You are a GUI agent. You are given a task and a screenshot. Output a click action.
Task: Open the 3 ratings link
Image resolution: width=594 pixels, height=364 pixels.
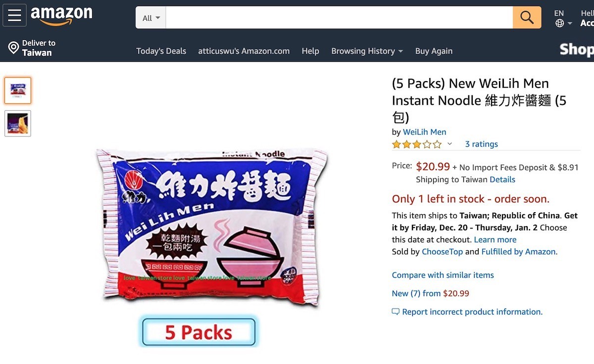pos(481,144)
